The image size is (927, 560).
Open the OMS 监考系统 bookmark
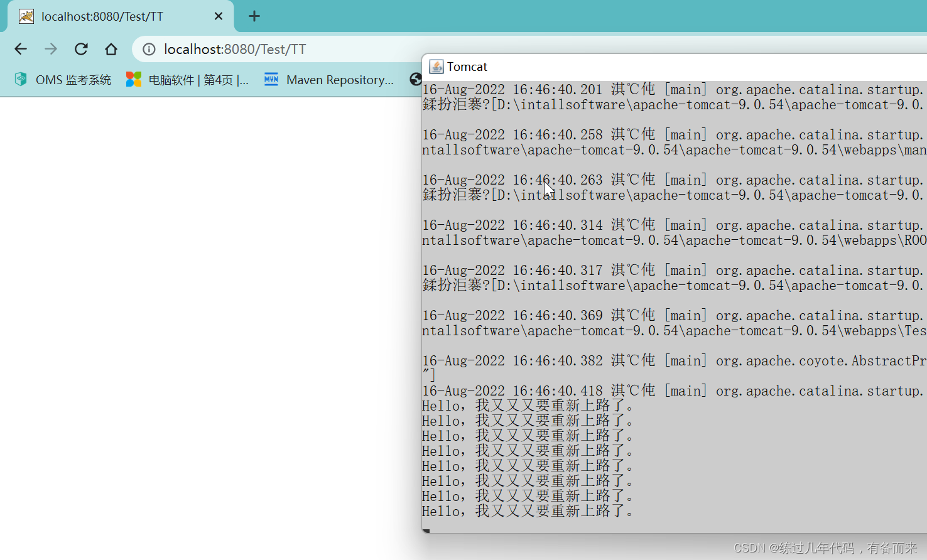coord(63,80)
